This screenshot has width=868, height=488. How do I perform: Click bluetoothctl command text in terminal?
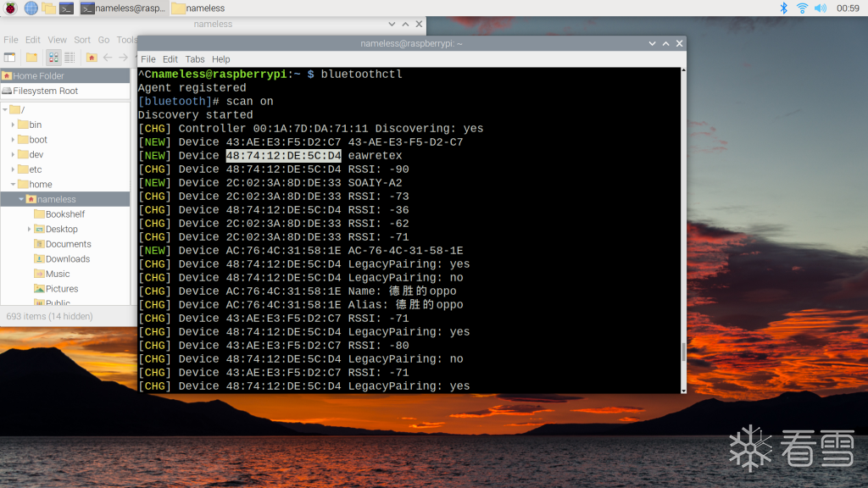[361, 75]
